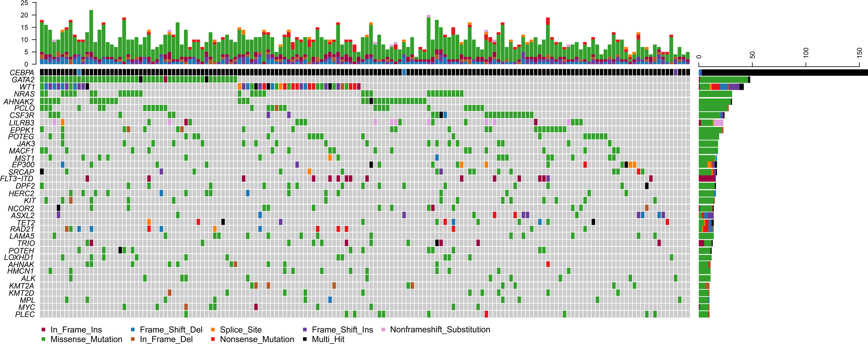Click the 25 tick on the top-left axis
The height and width of the screenshot is (344, 868).
25,3
